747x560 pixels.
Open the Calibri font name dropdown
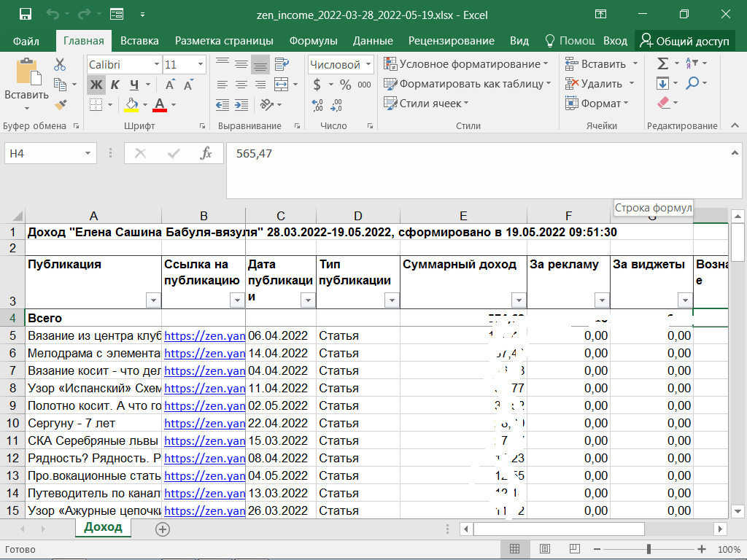(x=156, y=65)
